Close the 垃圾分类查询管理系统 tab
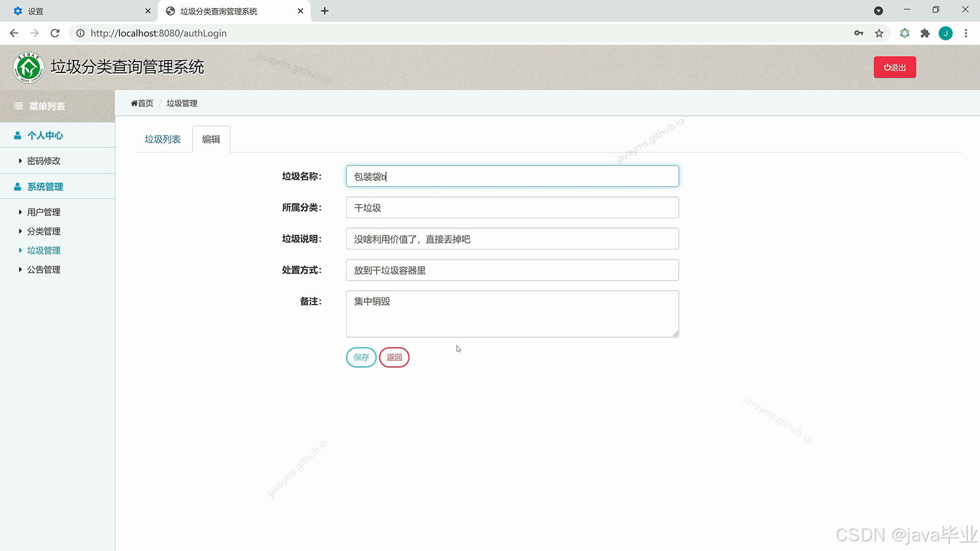 [x=301, y=11]
